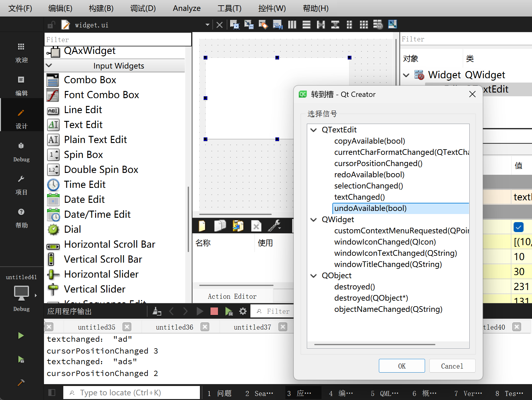532x400 pixels.
Task: Select Edit Signals/Slots toolbar icon
Action: point(249,25)
